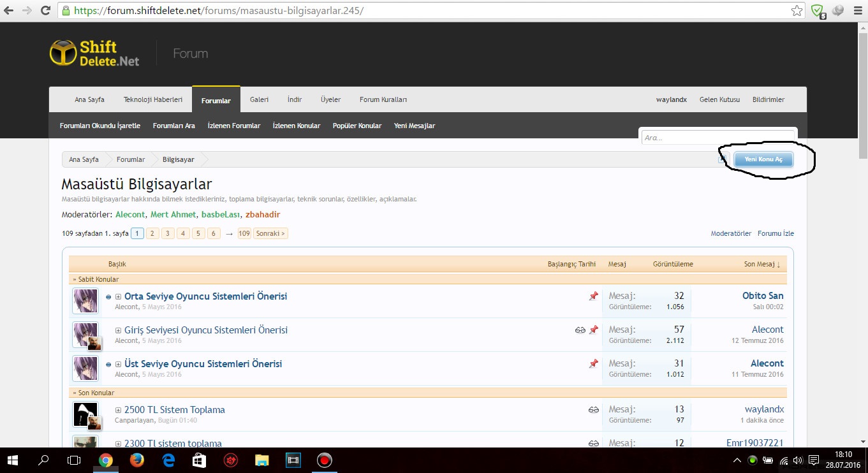Click the ShiftDelete.Net logo
868x473 pixels.
tap(94, 53)
